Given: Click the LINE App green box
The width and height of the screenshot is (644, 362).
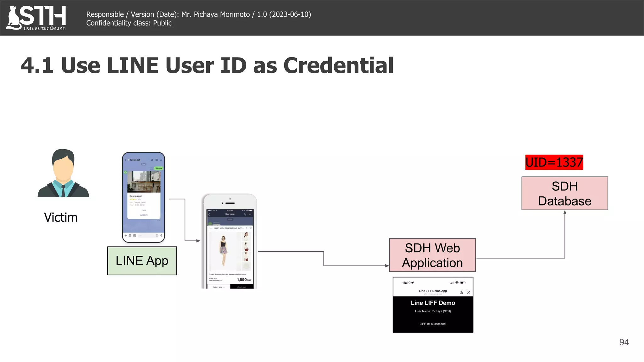Looking at the screenshot, I should coord(142,261).
